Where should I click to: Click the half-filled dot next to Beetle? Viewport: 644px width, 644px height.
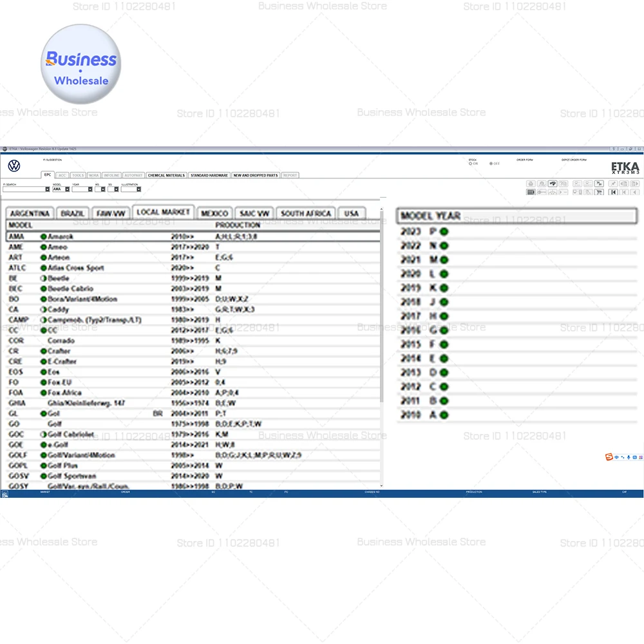coord(43,278)
